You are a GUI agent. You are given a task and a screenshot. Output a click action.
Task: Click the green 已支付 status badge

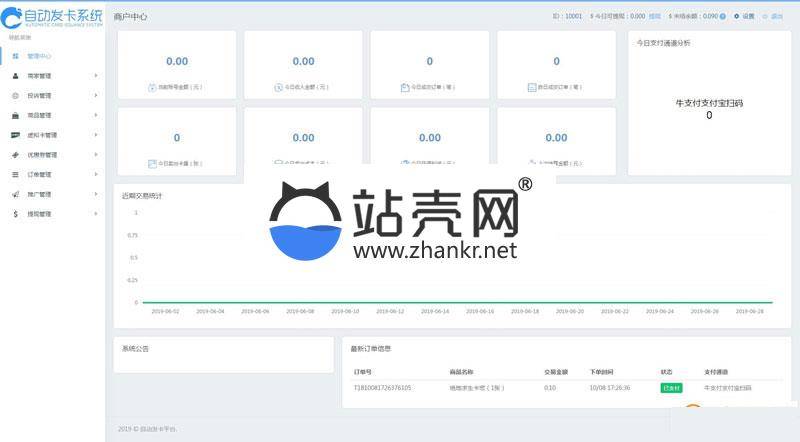671,387
